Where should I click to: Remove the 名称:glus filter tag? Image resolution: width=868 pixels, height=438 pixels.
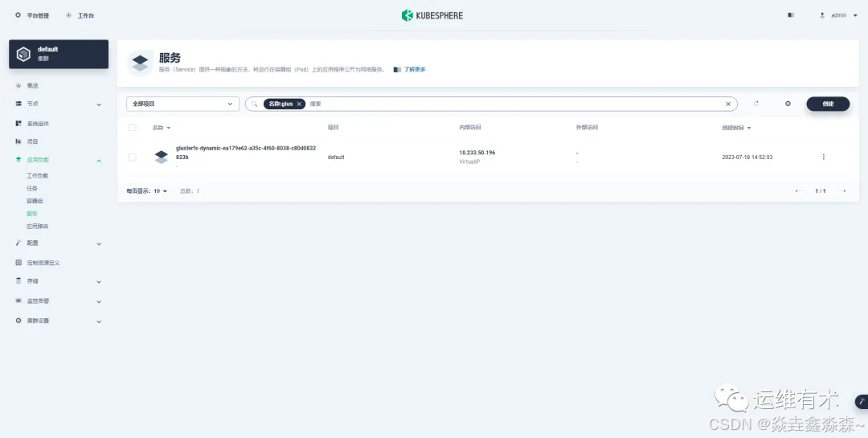(299, 104)
